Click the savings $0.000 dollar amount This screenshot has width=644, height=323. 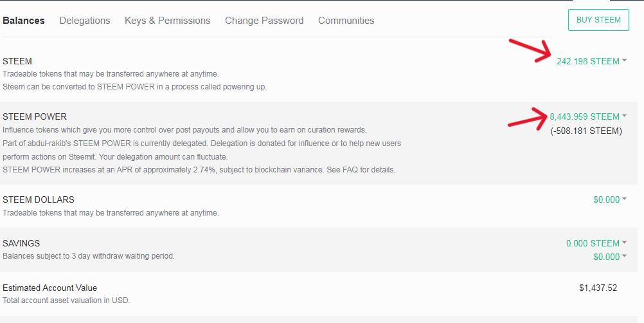606,257
